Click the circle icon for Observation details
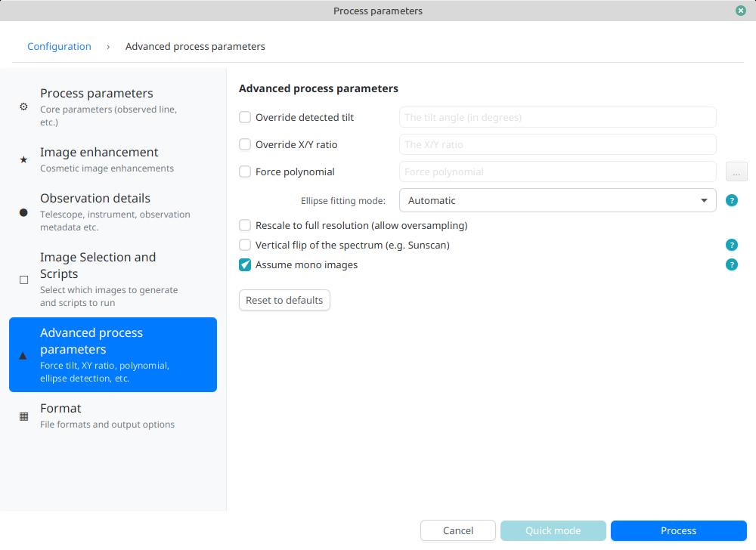The height and width of the screenshot is (550, 756). pos(23,212)
